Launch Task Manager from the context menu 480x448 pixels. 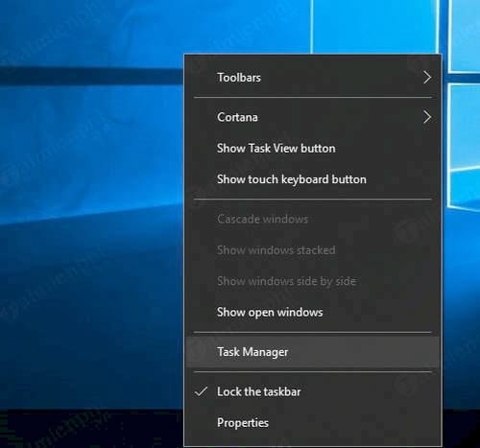[313, 352]
